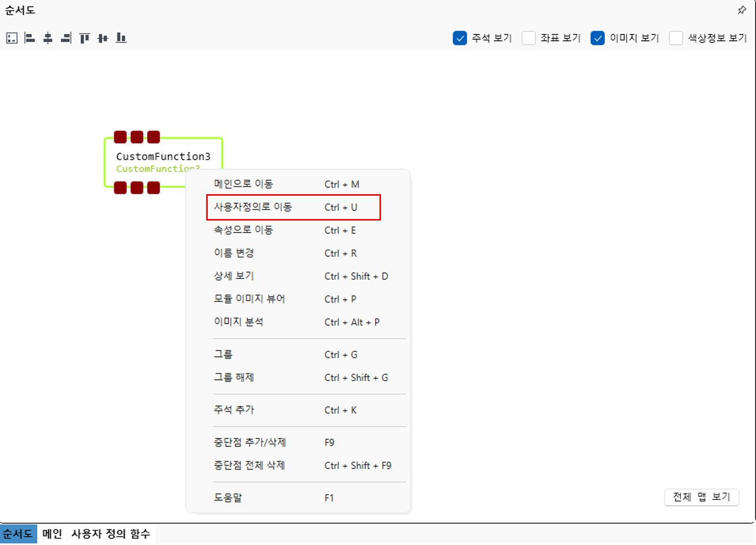This screenshot has height=545, width=756.
Task: Open the 사용자 정의 함수 tab
Action: pyautogui.click(x=110, y=534)
